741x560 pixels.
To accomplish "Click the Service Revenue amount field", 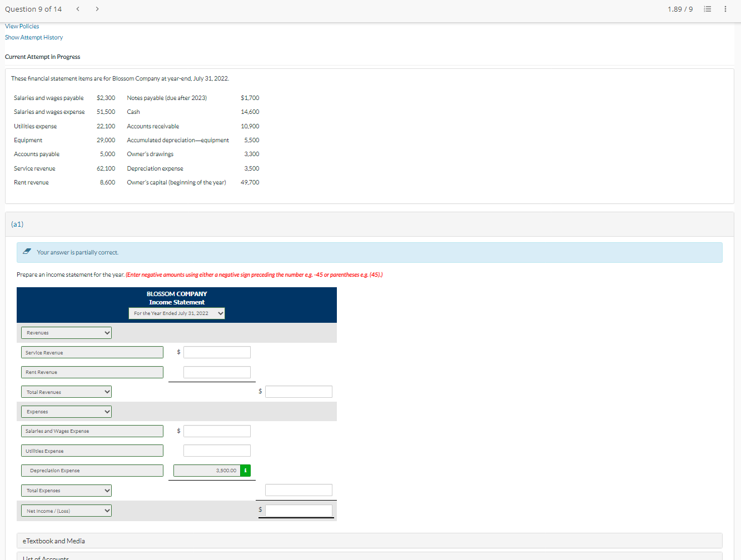I will click(217, 352).
